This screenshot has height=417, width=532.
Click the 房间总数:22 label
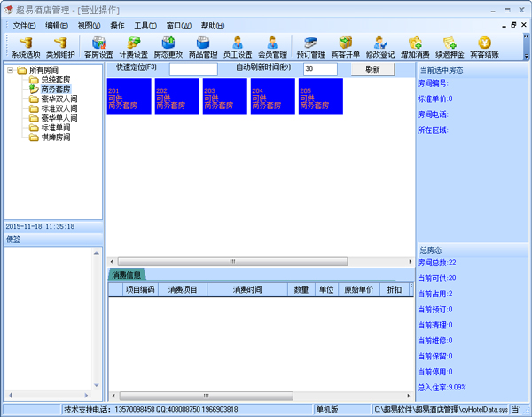pyautogui.click(x=436, y=263)
